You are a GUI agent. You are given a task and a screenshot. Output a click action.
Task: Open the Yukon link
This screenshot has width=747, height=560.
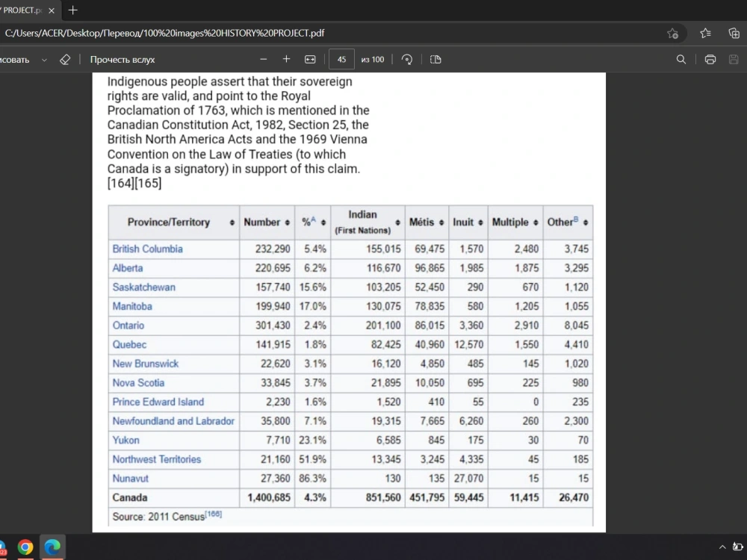click(x=125, y=440)
